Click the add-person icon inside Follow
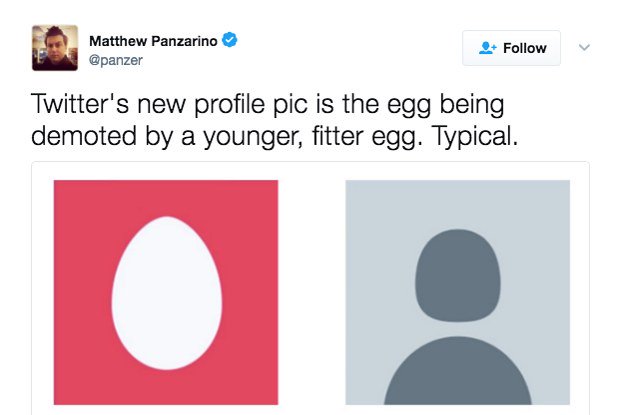 tap(487, 48)
